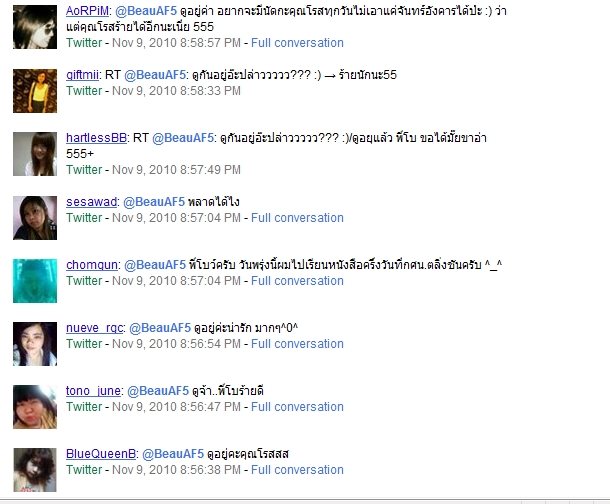Open Full conversation for tono_june's tweet
The height and width of the screenshot is (504, 610).
[297, 407]
